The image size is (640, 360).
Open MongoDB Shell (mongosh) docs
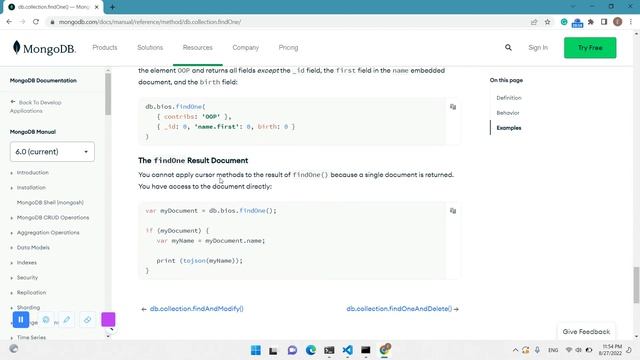pos(50,203)
